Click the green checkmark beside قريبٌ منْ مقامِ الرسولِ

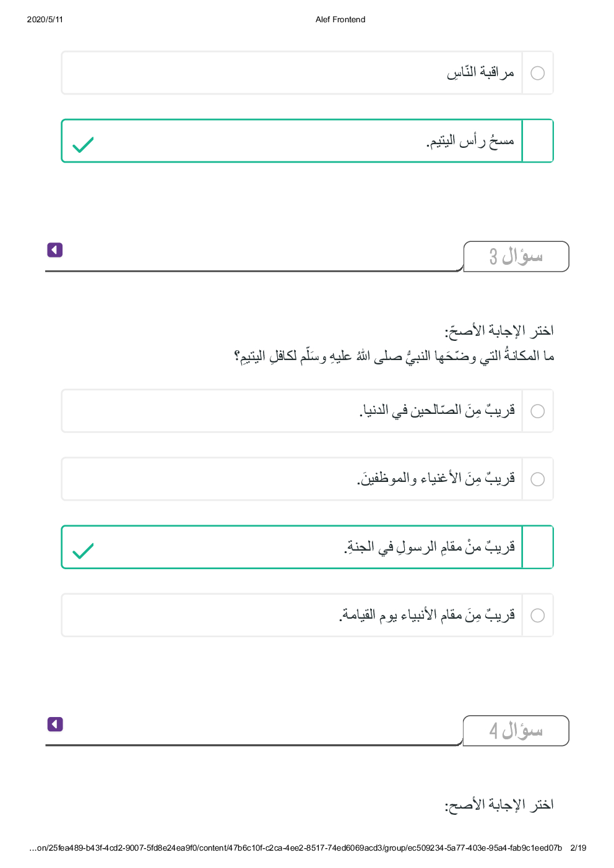point(83,550)
